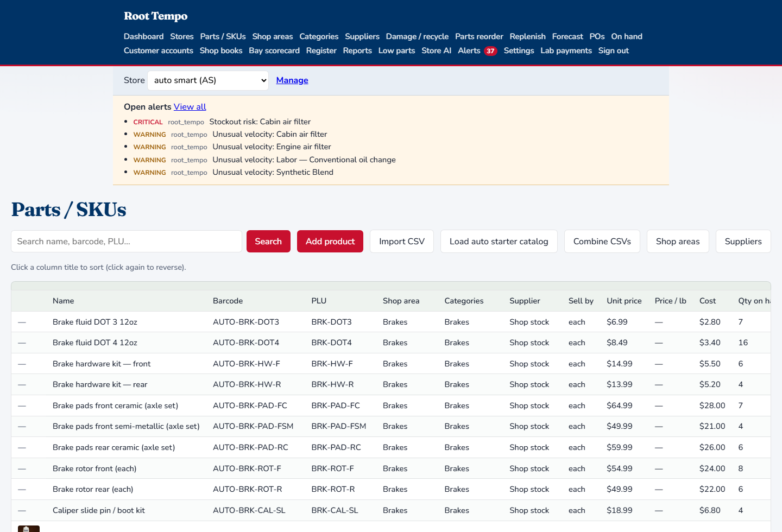Open Damage / recycle menu item
The height and width of the screenshot is (532, 782).
coord(417,36)
